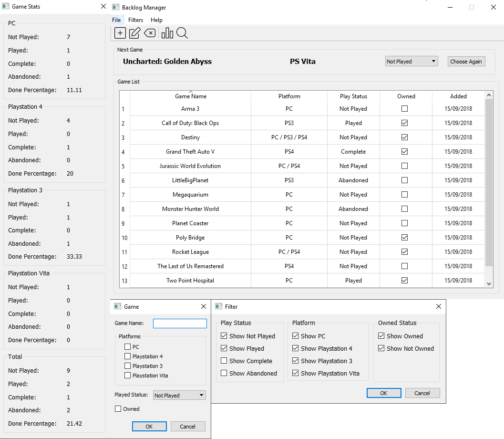Click the Game dialog title icon
504x439 pixels.
pos(118,306)
